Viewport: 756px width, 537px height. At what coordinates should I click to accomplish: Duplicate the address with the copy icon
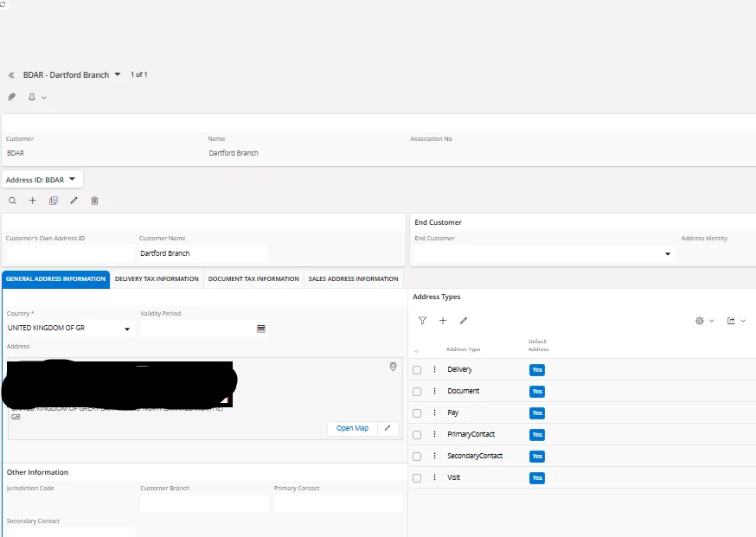(54, 201)
